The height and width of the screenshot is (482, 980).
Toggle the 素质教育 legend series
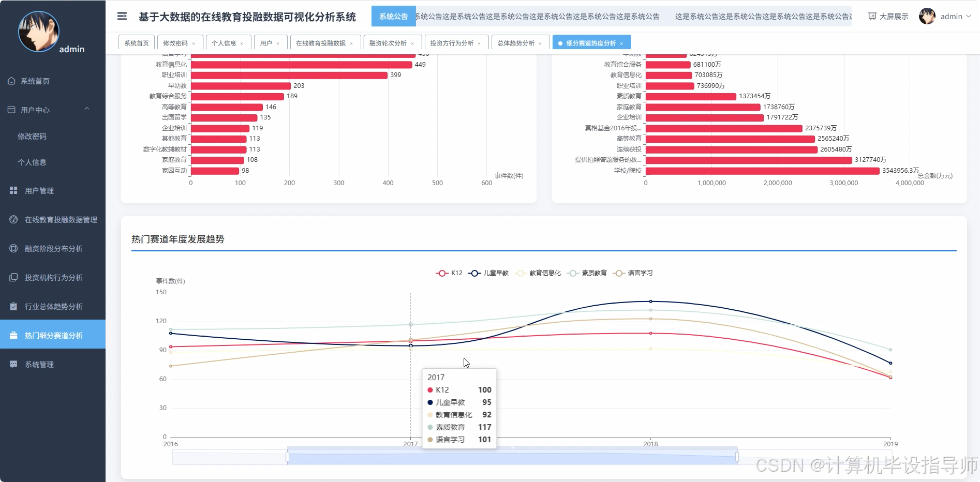(x=587, y=273)
